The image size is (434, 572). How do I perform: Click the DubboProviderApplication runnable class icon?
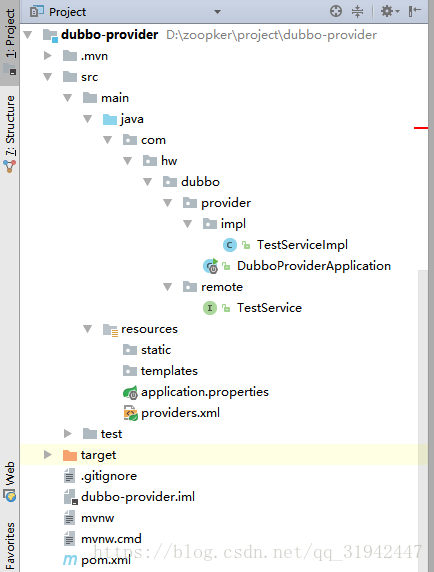point(210,266)
